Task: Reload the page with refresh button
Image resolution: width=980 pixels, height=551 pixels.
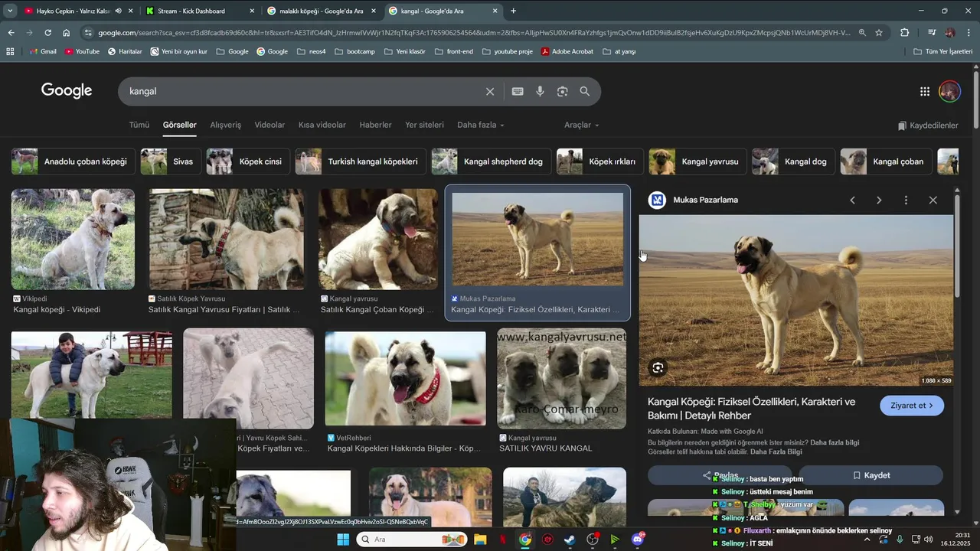Action: [47, 33]
